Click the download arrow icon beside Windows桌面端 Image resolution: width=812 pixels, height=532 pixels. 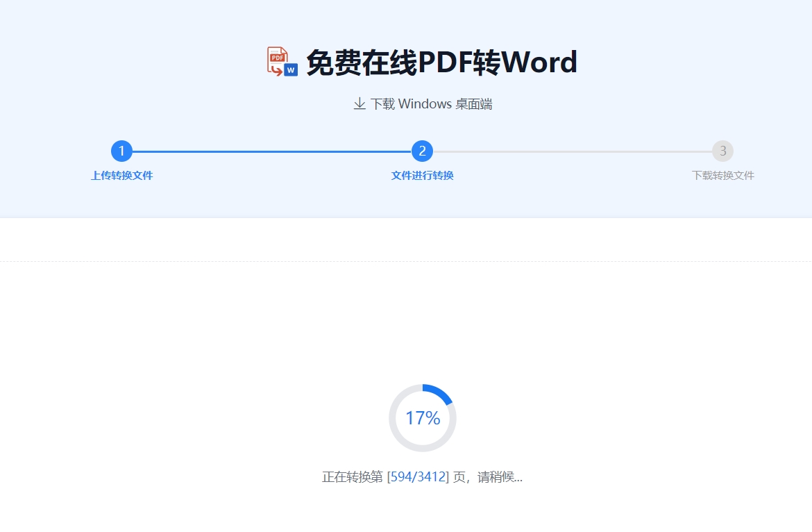coord(360,103)
